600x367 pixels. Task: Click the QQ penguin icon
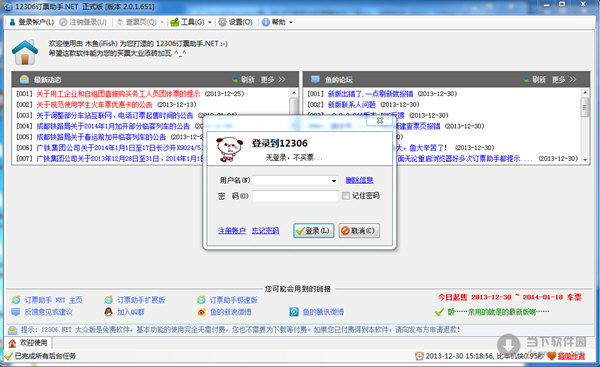click(x=109, y=312)
